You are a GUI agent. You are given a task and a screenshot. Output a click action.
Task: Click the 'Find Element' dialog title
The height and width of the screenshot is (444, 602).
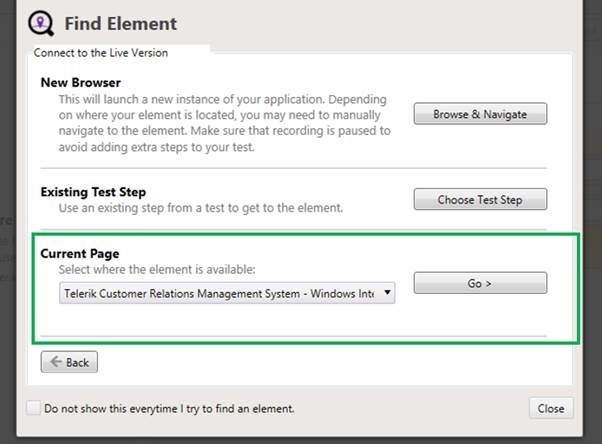point(120,23)
